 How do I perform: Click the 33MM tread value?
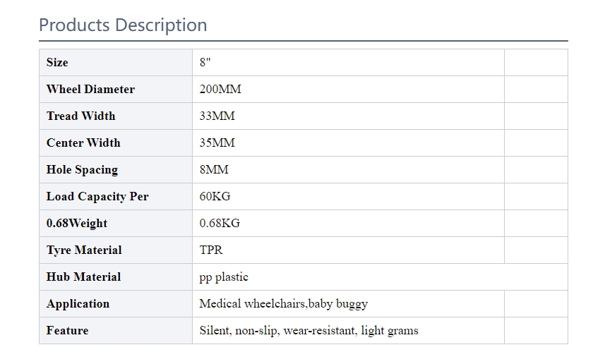[217, 116]
